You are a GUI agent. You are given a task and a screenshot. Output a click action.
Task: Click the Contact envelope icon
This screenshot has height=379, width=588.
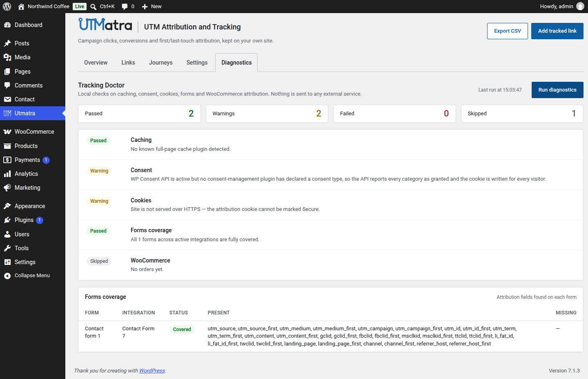coord(7,99)
